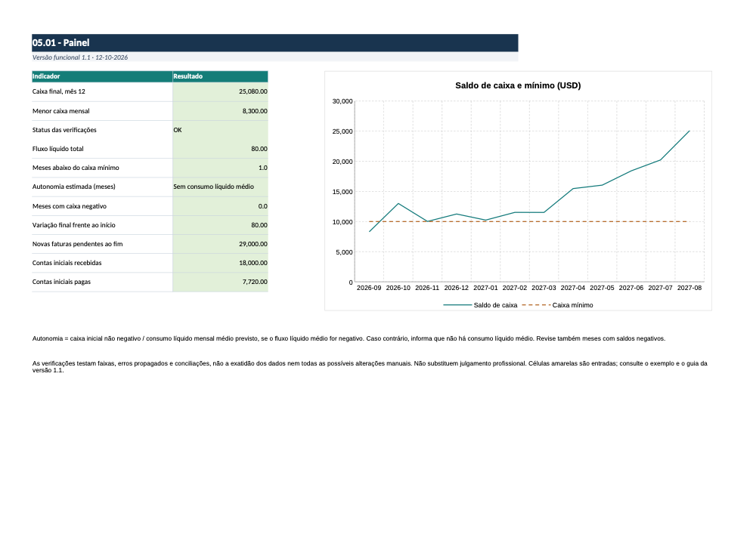This screenshot has width=756, height=534.
Task: Select the title '05.01 - Painel'
Action: click(60, 43)
